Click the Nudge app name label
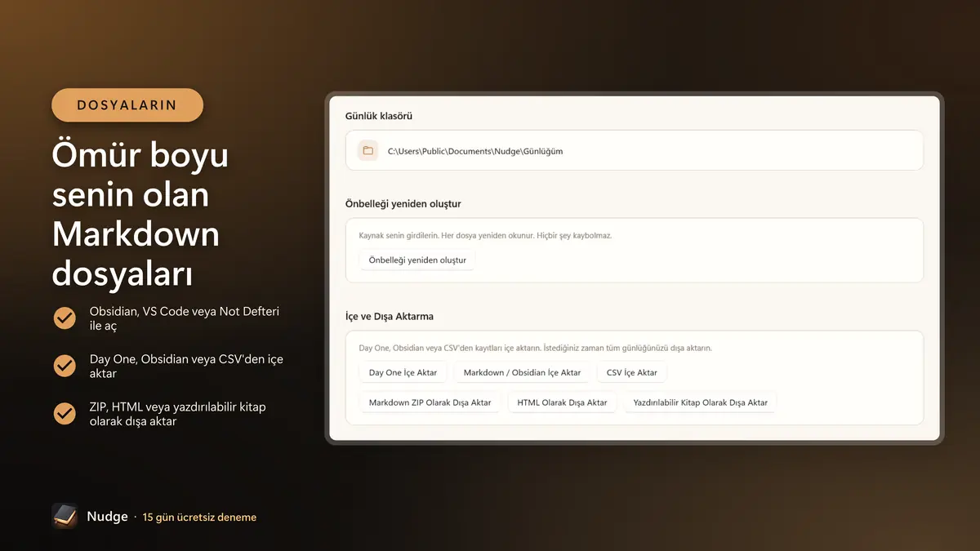 (x=107, y=516)
